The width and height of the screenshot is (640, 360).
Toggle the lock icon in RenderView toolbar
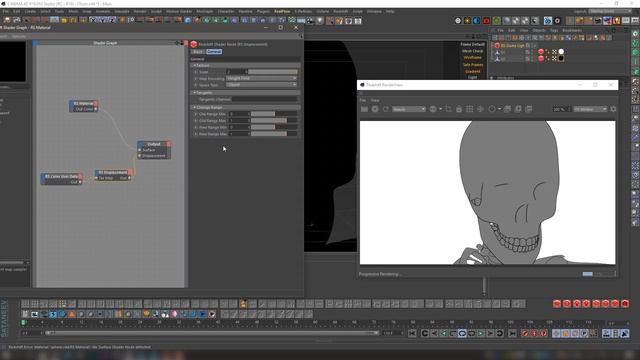tap(459, 109)
